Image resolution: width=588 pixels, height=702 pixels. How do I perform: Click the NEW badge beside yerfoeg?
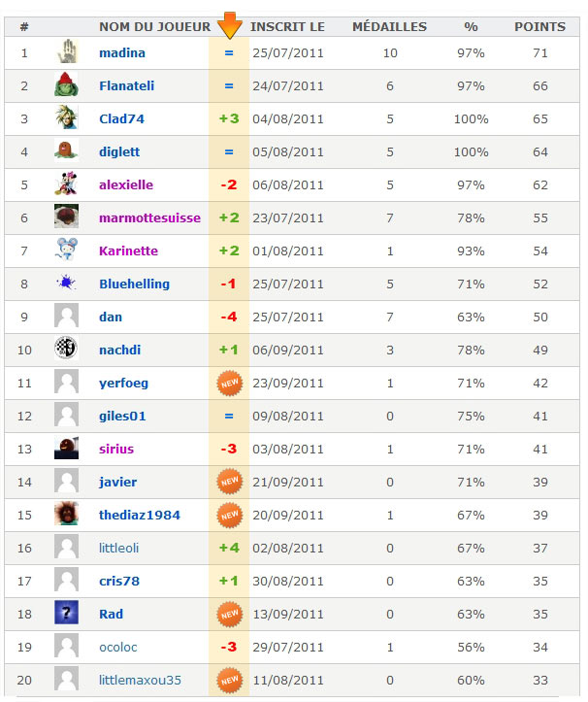pyautogui.click(x=230, y=383)
